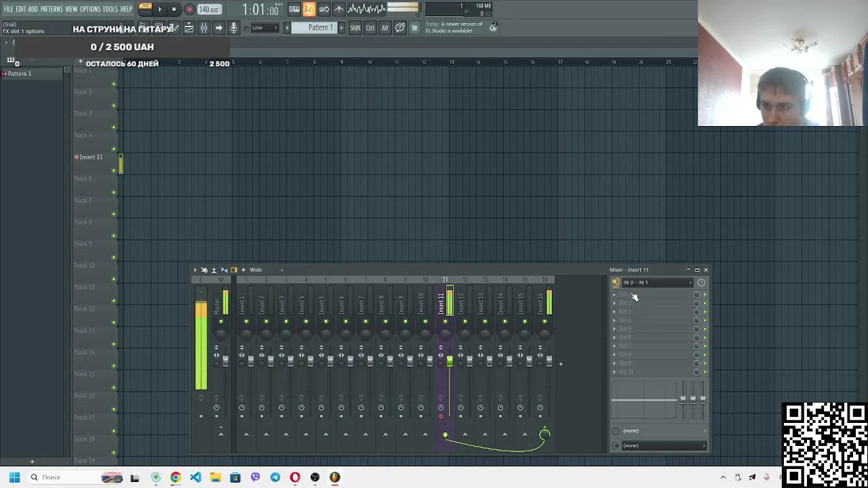Image resolution: width=868 pixels, height=488 pixels.
Task: Open the TOOLS menu
Action: pos(111,9)
